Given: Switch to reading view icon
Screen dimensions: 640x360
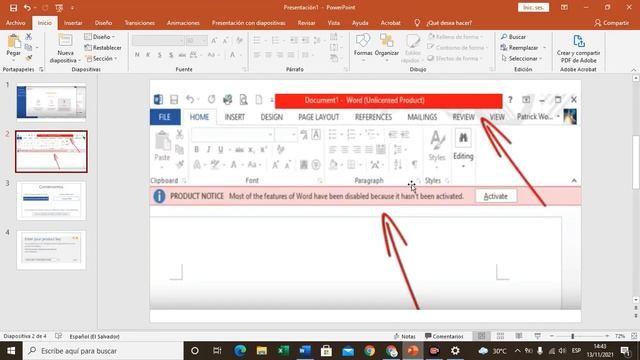Looking at the screenshot, I should click(519, 336).
